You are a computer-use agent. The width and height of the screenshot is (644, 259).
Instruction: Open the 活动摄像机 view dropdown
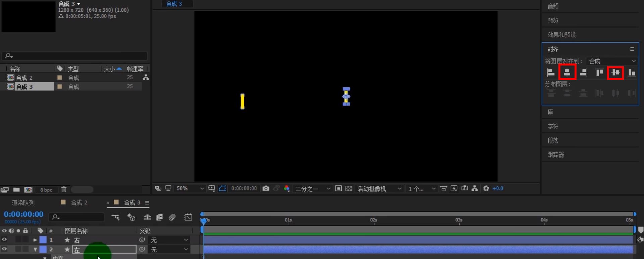coord(379,188)
